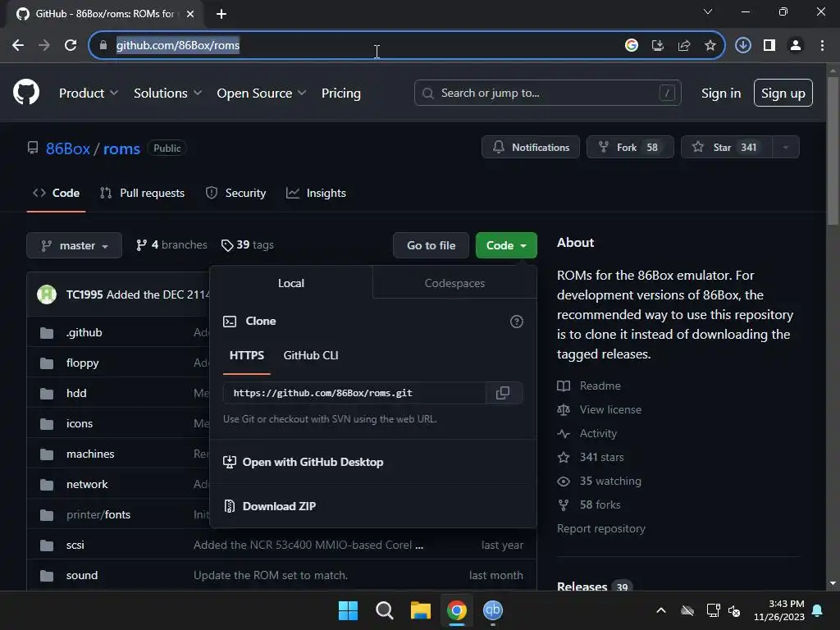The height and width of the screenshot is (630, 840).
Task: Select the GitHub CLI clone tab
Action: pos(311,356)
